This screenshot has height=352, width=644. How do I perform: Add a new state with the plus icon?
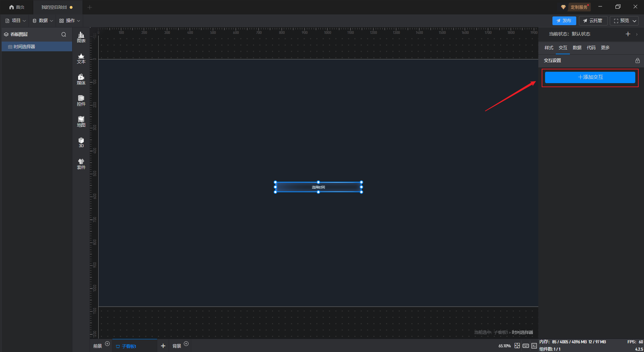tap(628, 34)
